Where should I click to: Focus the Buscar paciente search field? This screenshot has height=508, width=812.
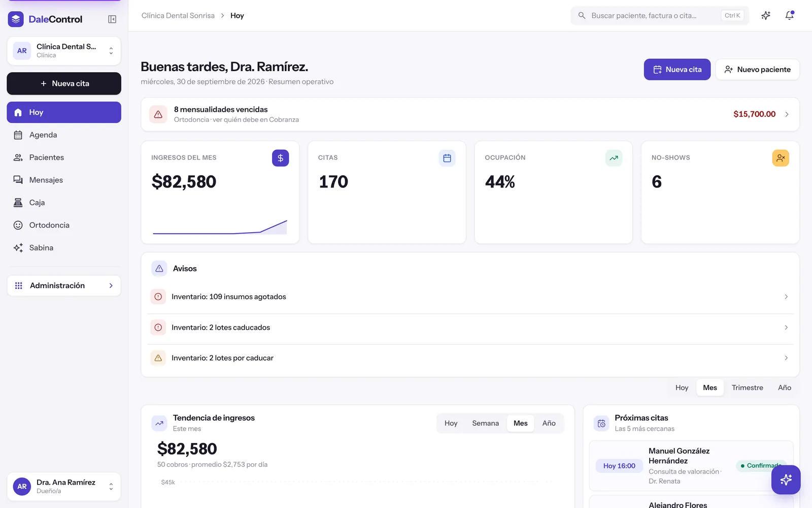659,16
